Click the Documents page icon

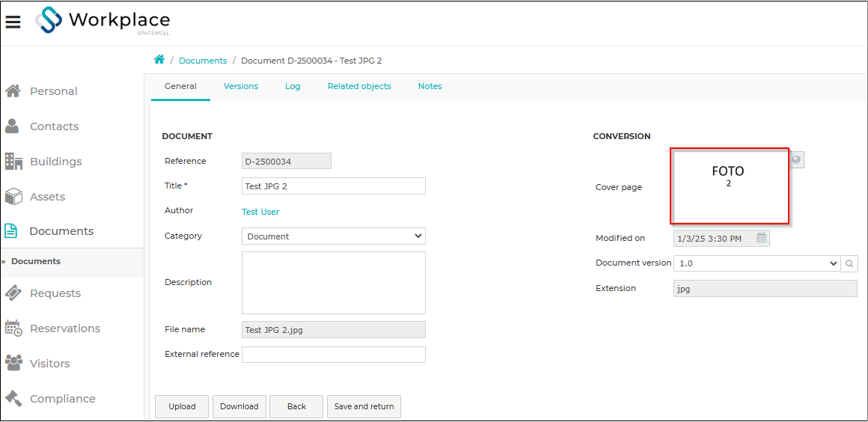click(x=11, y=231)
